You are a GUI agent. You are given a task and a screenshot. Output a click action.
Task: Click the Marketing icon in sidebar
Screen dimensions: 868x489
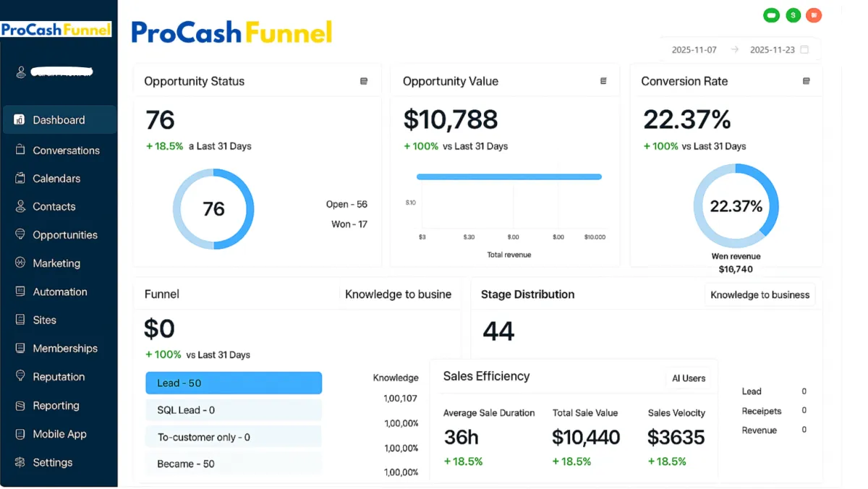click(x=20, y=263)
